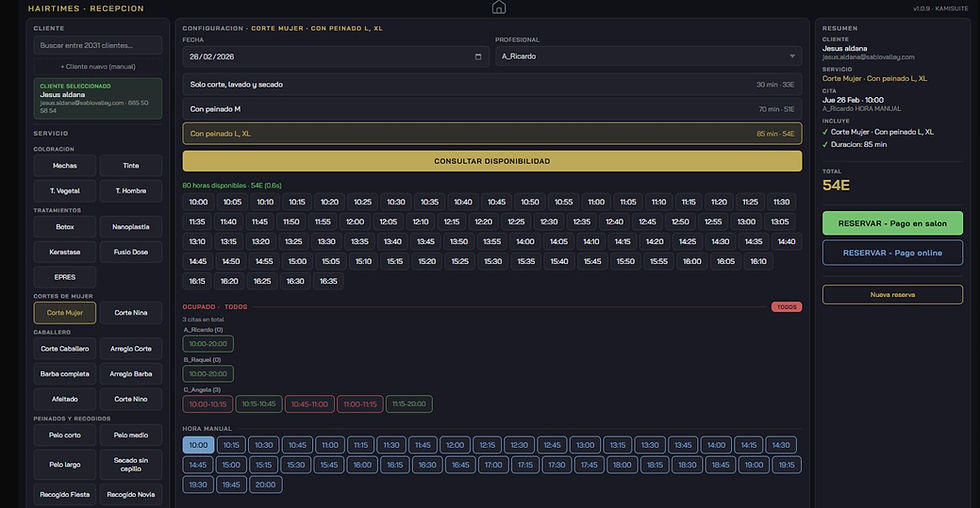Click A_Ricardo's 10:00-20:00 block
Viewport: 980px width, 508px height.
[x=208, y=344]
